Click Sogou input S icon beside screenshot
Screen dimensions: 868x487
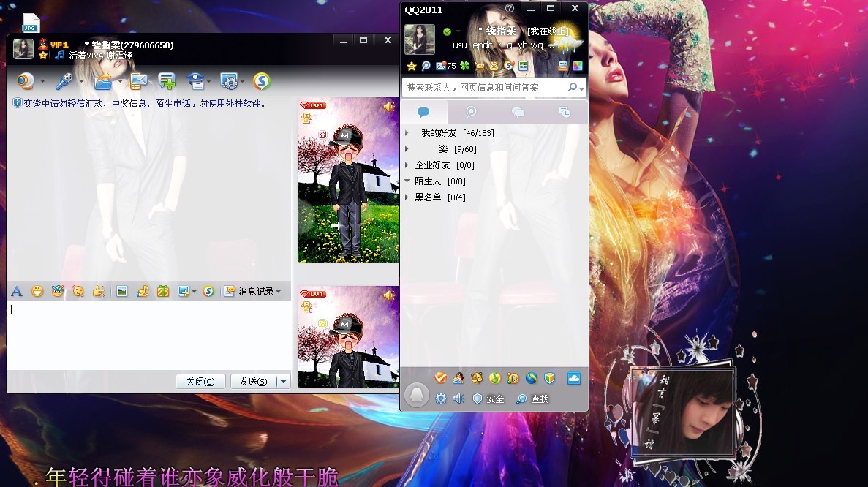click(208, 291)
